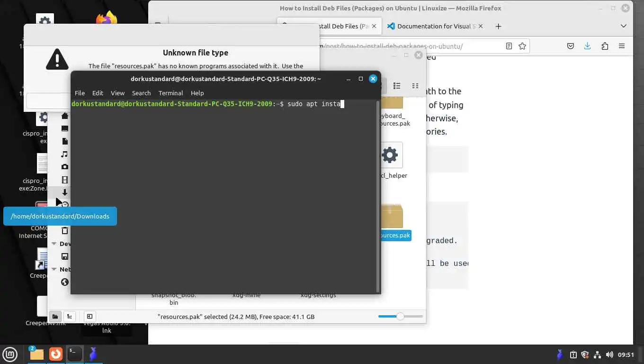This screenshot has height=364, width=644.
Task: Open Documents from the file manager sidebar
Action: (x=65, y=141)
